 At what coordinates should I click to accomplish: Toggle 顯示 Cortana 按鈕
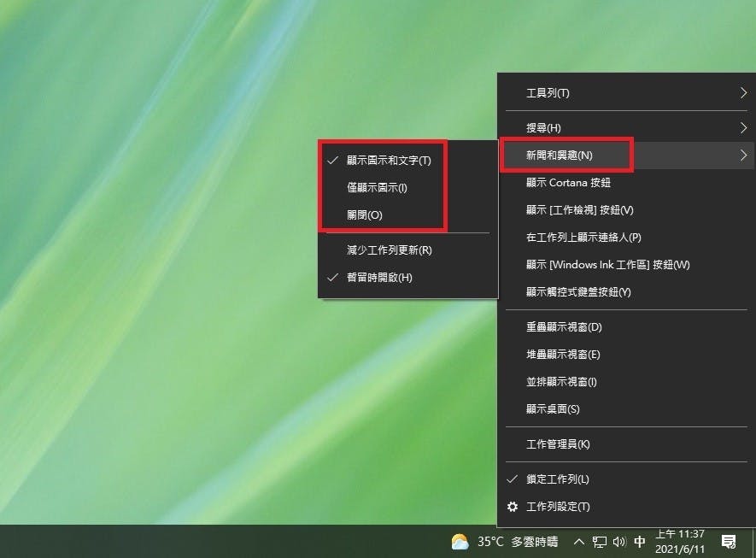tap(626, 183)
